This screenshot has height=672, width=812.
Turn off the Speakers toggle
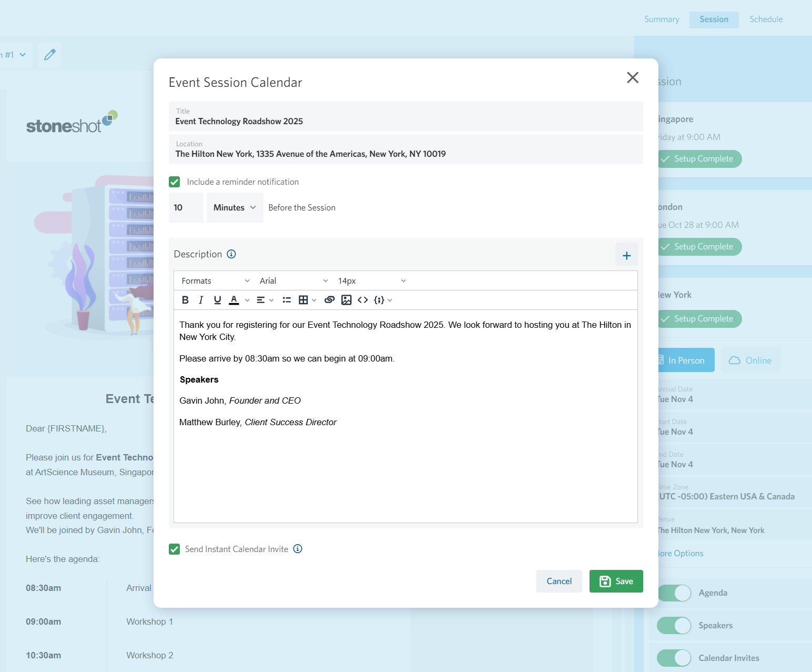click(674, 625)
